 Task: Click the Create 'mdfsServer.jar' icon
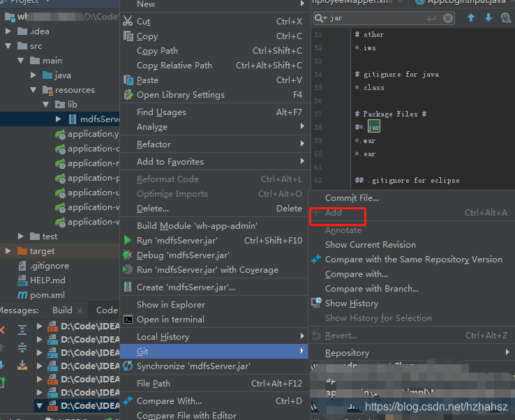tap(128, 287)
